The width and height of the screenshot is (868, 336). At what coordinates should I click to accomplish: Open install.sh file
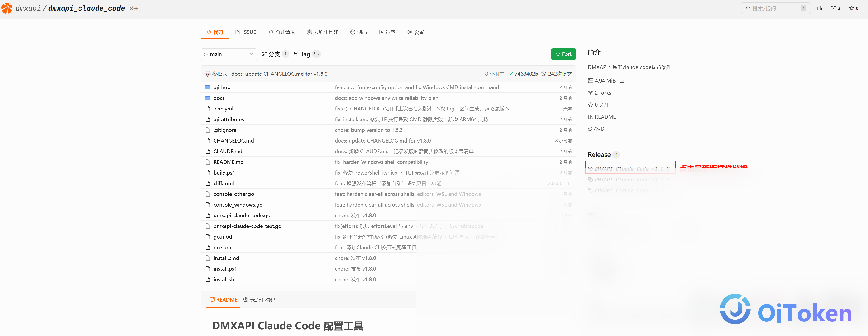[x=223, y=279]
